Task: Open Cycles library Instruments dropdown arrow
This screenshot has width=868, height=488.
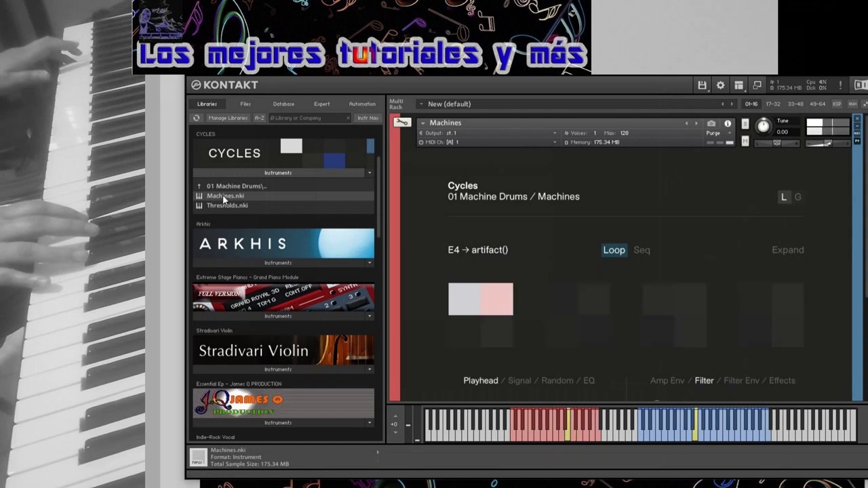Action: (370, 173)
